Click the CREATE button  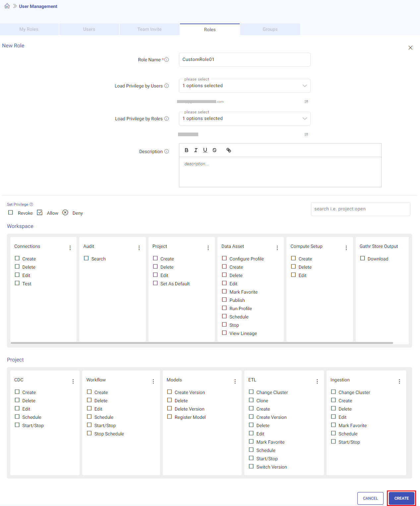pos(401,498)
